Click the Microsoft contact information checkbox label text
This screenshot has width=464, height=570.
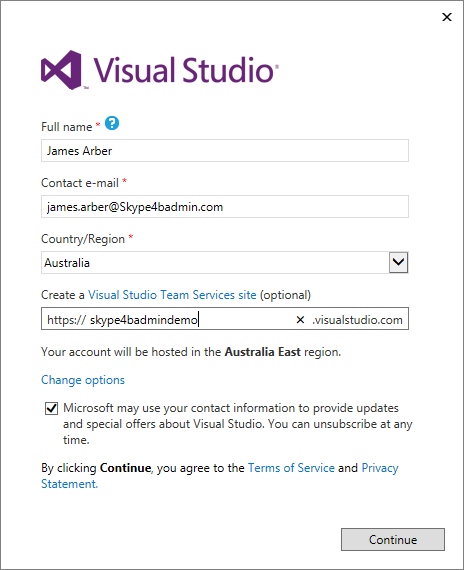click(238, 424)
